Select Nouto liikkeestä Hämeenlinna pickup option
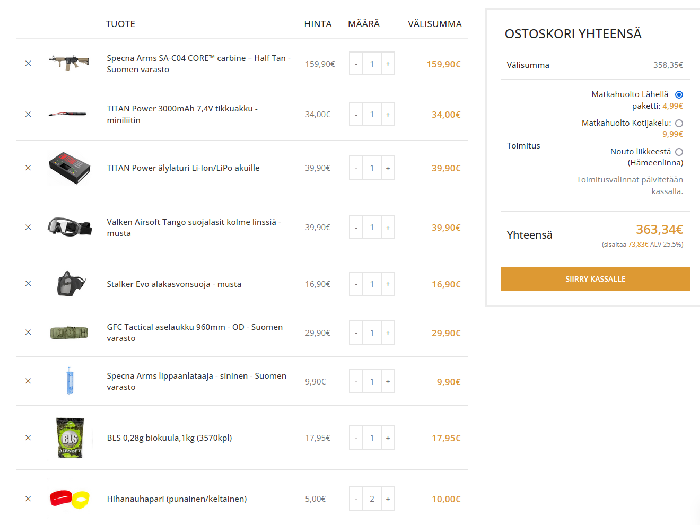 pos(679,152)
